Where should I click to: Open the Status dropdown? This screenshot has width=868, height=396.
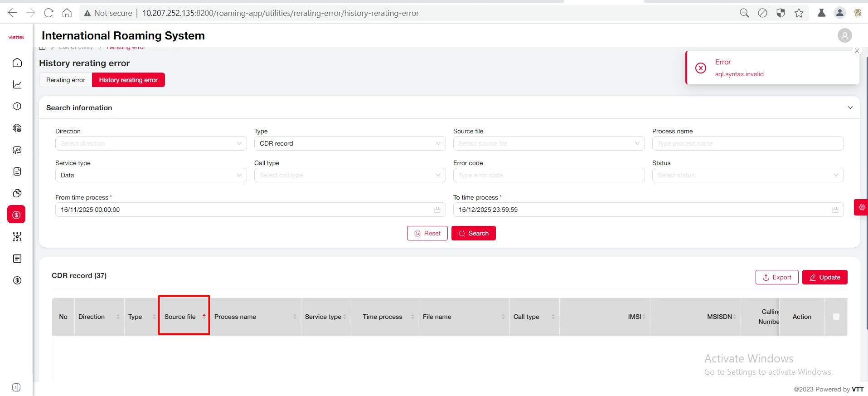tap(747, 175)
